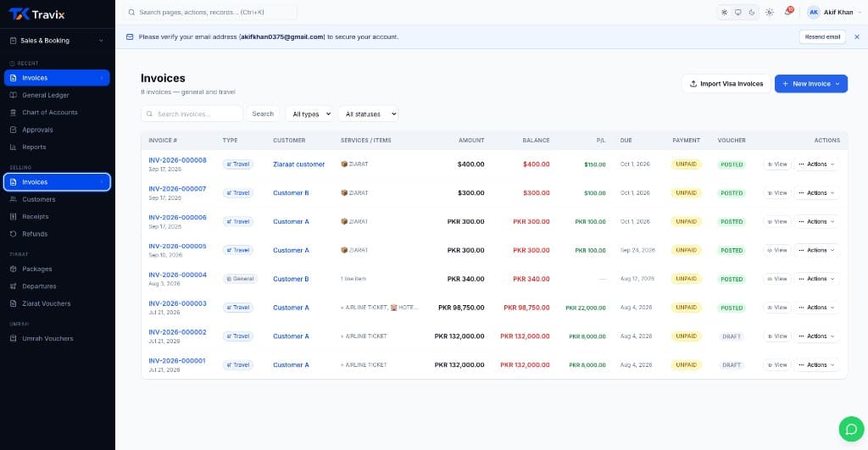Open the All statuses filter
The height and width of the screenshot is (450, 868).
[368, 114]
